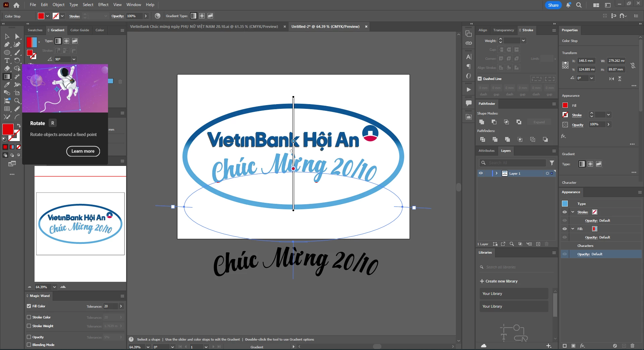
Task: Check the Stroke Weight option
Action: click(29, 326)
